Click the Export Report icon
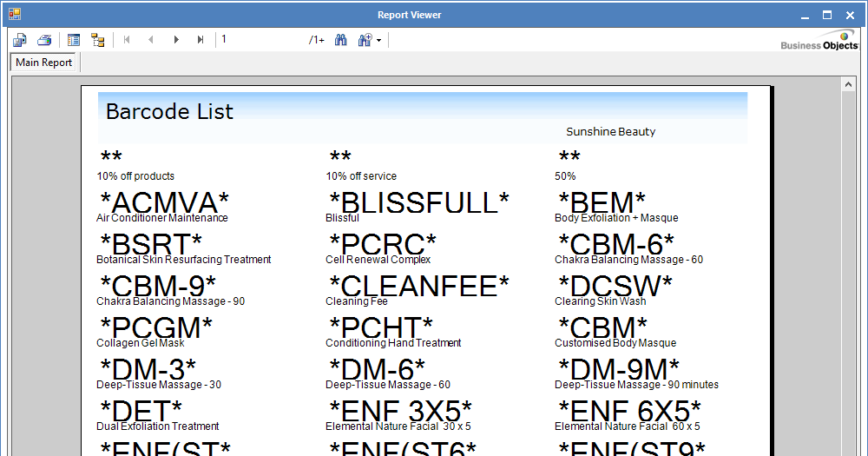Image resolution: width=868 pixels, height=456 pixels. tap(20, 40)
